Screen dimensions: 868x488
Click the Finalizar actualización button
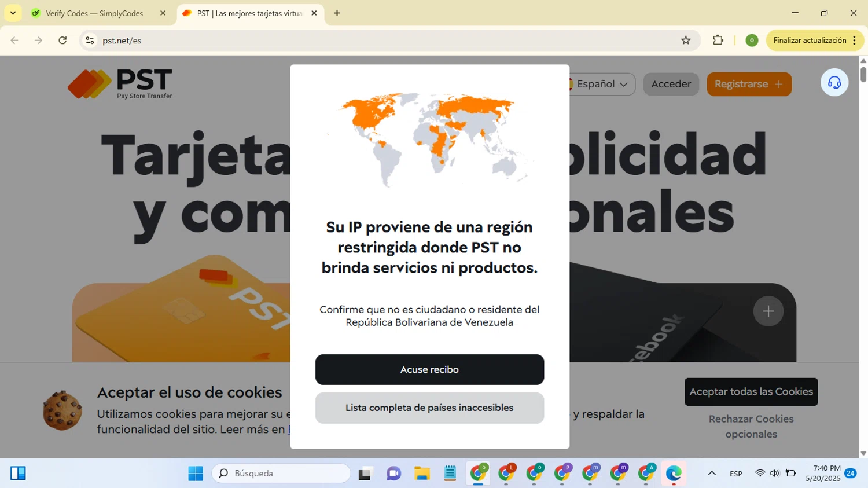[x=810, y=41]
